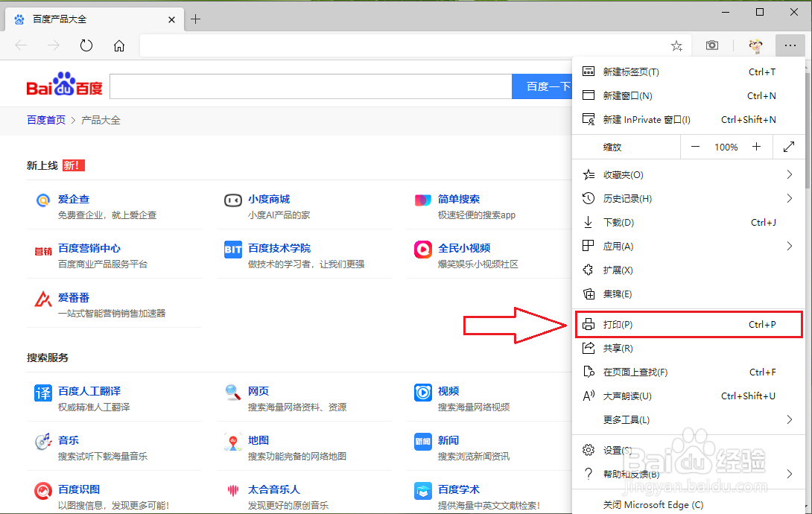Go to the home page icon
The height and width of the screenshot is (514, 812).
[x=119, y=45]
